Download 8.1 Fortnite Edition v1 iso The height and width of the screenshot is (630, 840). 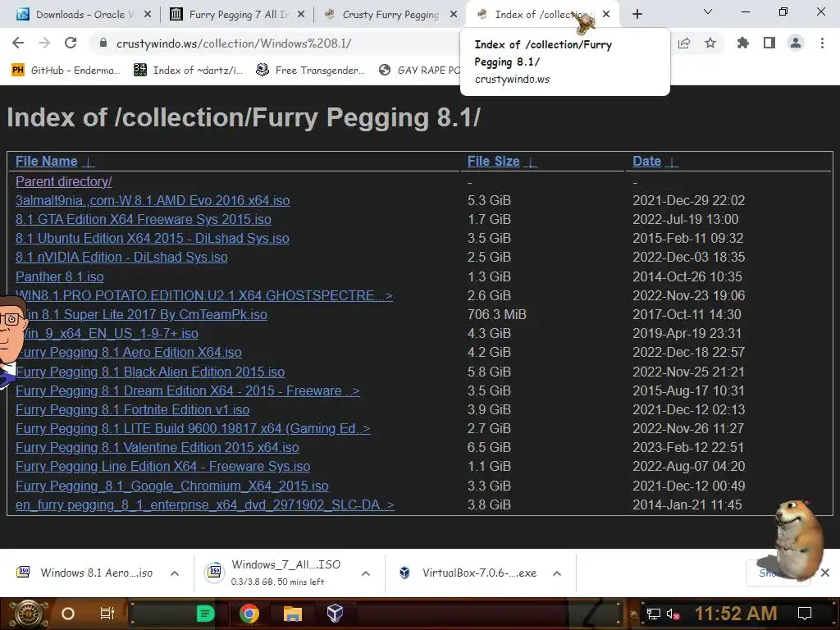coord(132,410)
